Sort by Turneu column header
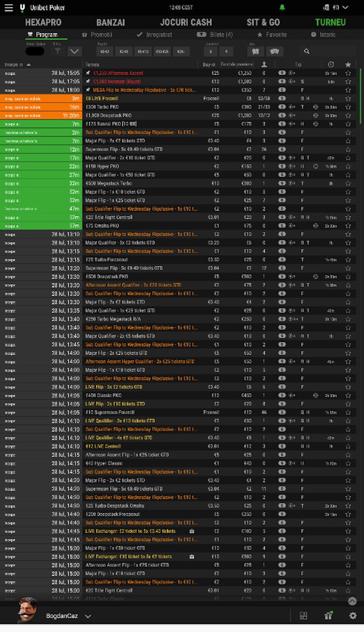The height and width of the screenshot is (632, 364). pos(92,65)
